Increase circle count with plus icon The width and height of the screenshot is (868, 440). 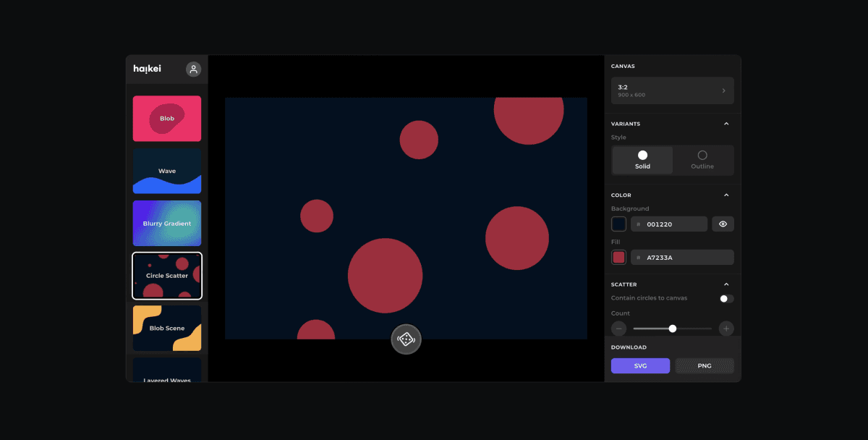[x=726, y=329]
